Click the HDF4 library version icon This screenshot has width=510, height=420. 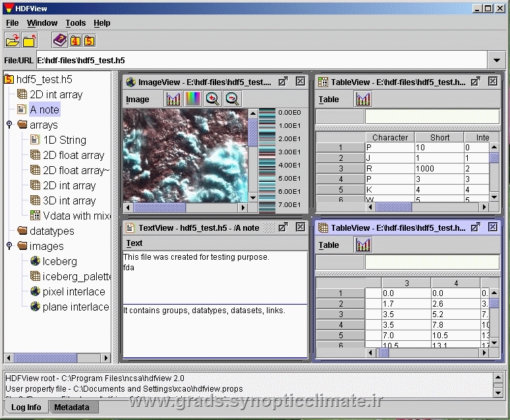(76, 41)
